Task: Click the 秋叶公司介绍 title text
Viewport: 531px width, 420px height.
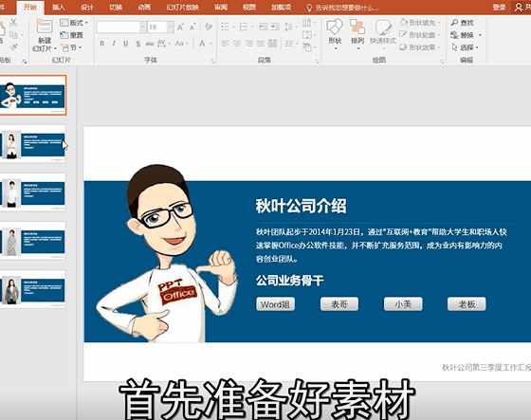Action: [302, 206]
